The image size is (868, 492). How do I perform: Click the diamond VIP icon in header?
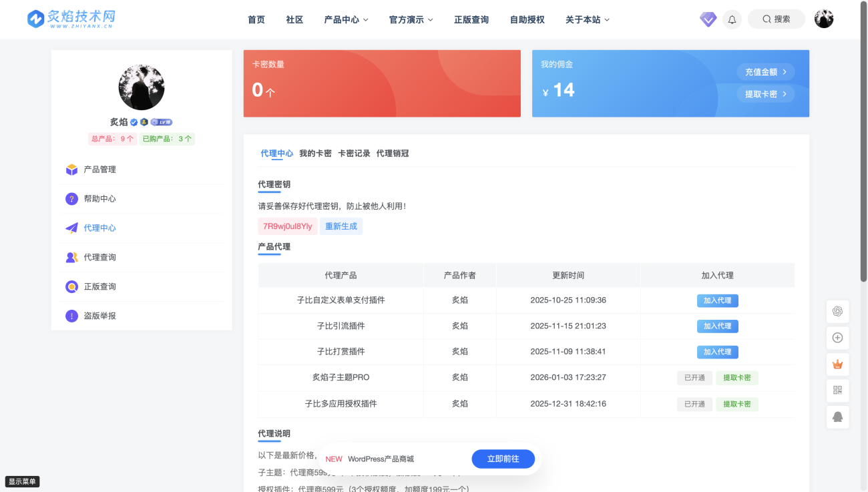coord(708,19)
